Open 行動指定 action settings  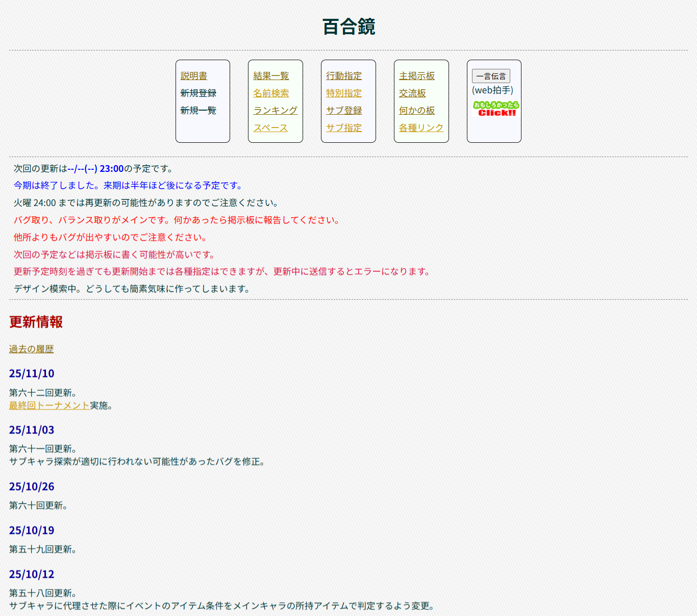(344, 76)
